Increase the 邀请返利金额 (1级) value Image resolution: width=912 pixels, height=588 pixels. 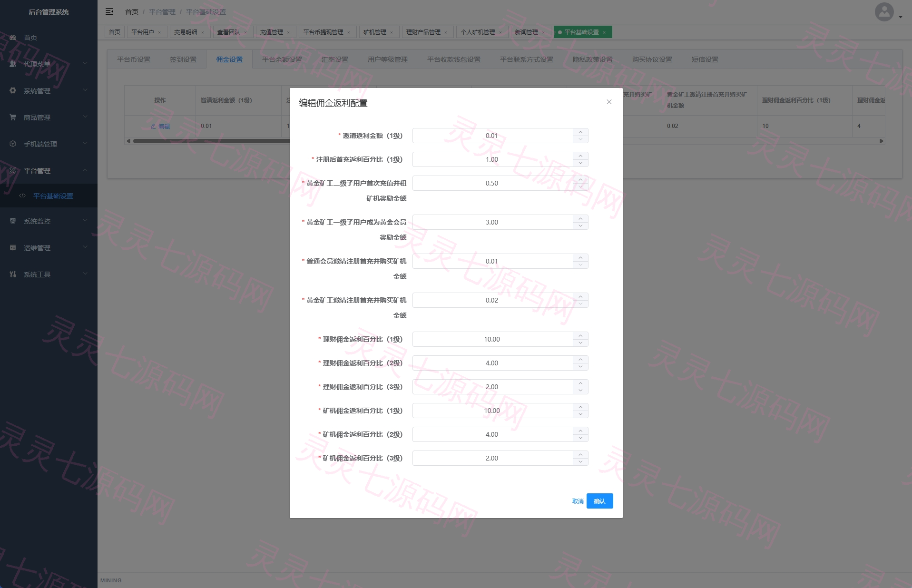pos(580,132)
